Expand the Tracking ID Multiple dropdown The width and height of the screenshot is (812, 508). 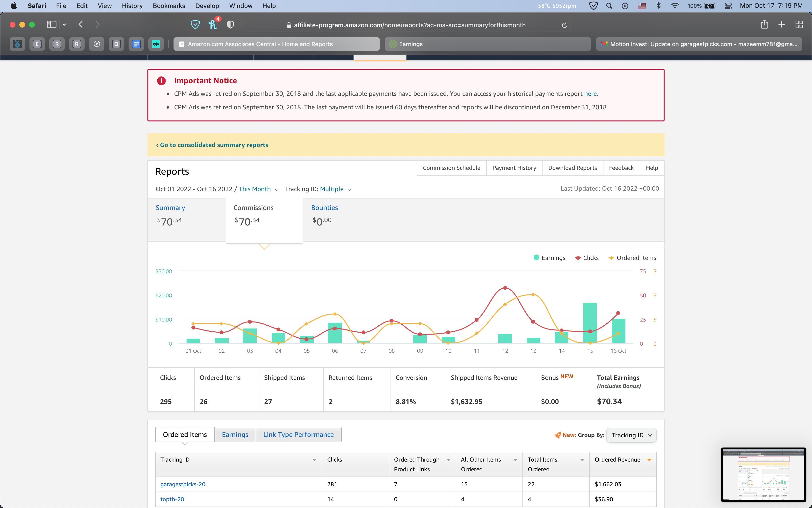point(335,189)
